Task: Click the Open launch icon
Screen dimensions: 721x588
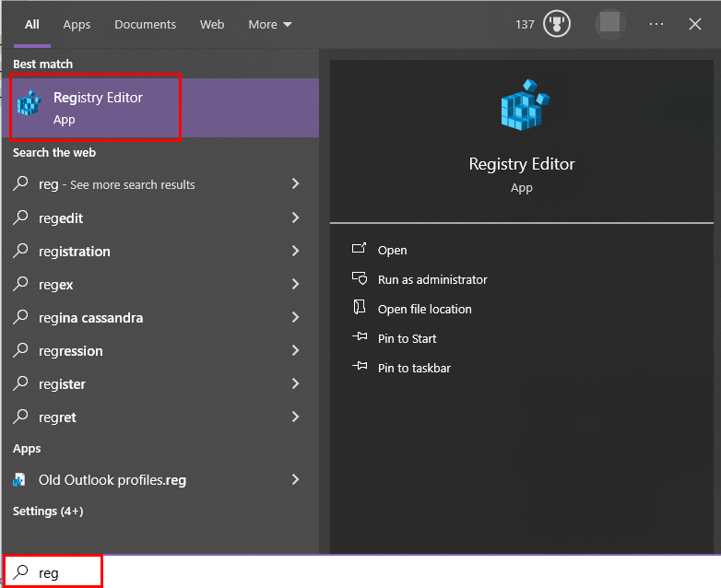Action: [360, 248]
